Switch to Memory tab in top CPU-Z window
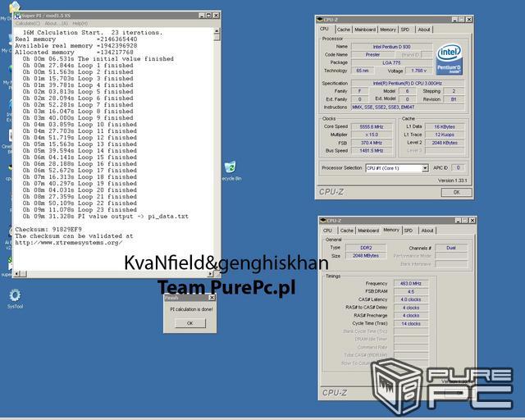The width and height of the screenshot is (525, 420). point(388,30)
